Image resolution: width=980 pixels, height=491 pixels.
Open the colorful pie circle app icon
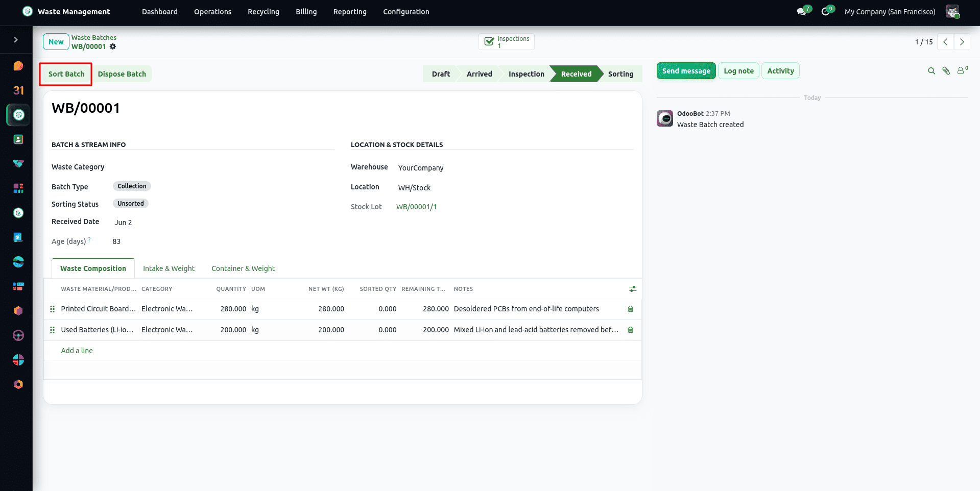click(18, 360)
